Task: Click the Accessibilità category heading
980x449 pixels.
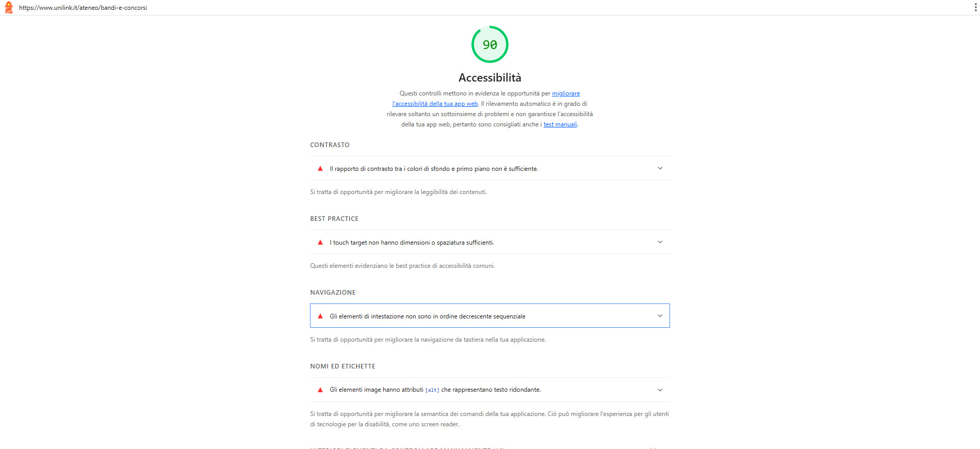Action: 490,77
